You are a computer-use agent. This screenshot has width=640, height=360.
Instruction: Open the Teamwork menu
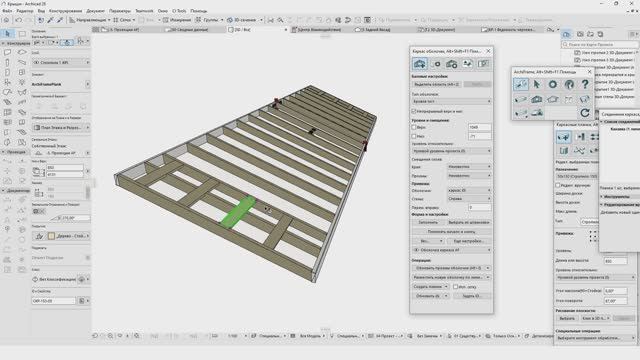click(144, 11)
